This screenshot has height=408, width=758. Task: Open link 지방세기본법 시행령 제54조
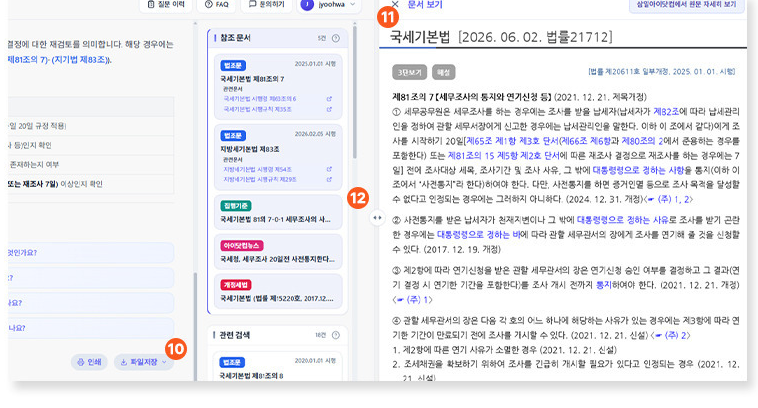point(257,169)
